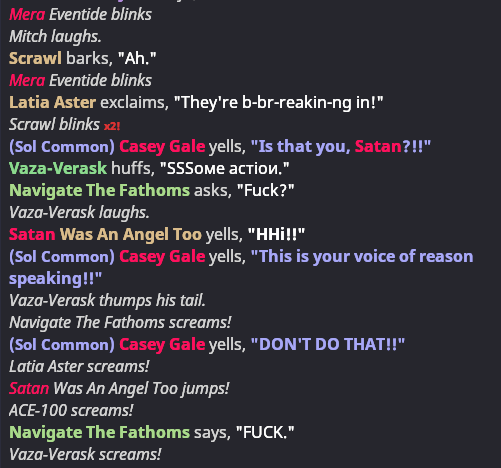Click (Sol Common) tag before 'DON'T DO THAT'
Screen dimensions: 501x468
pos(62,345)
